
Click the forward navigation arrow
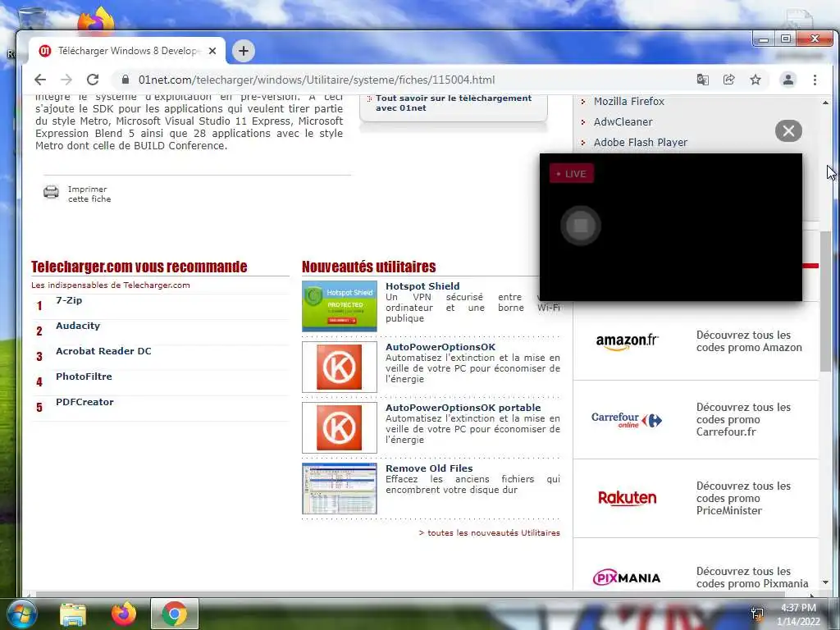click(66, 80)
